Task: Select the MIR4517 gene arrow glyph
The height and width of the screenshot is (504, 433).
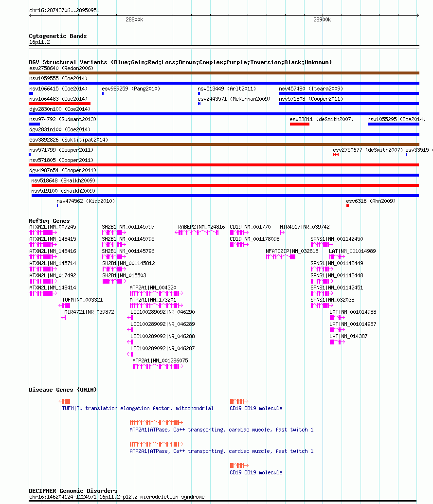Action: pyautogui.click(x=282, y=233)
